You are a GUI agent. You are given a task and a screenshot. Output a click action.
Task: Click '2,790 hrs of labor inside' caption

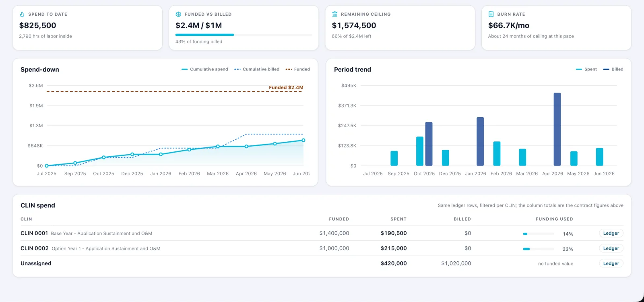45,36
